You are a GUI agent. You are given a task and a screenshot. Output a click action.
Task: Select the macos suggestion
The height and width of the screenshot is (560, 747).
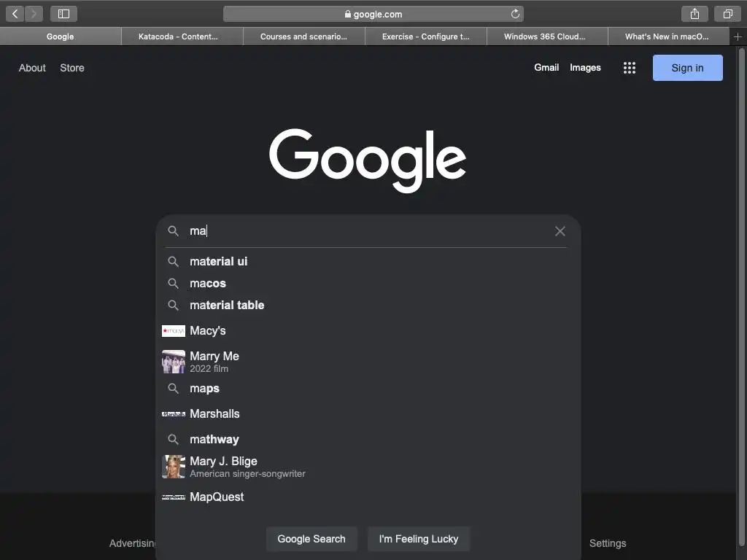[x=368, y=284]
